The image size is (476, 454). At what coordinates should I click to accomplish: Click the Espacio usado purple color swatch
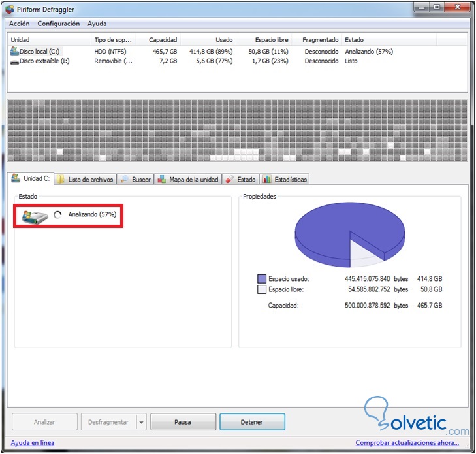[x=262, y=279]
